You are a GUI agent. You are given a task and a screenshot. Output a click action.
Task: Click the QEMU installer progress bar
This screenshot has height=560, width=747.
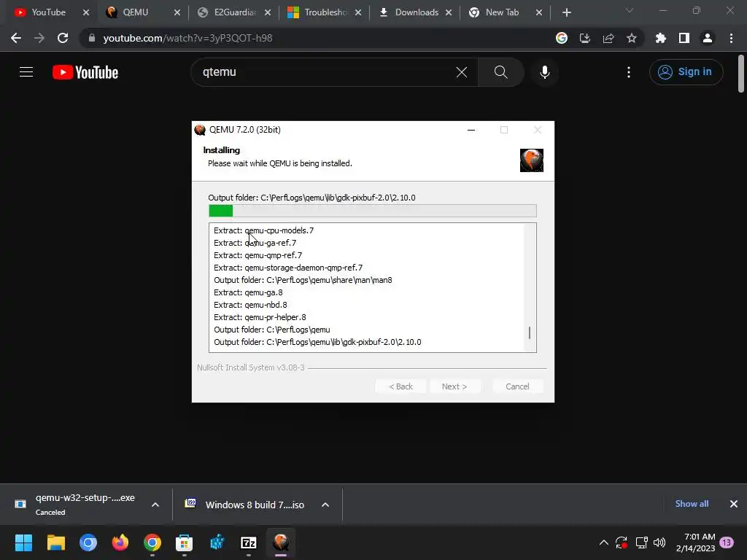point(373,211)
